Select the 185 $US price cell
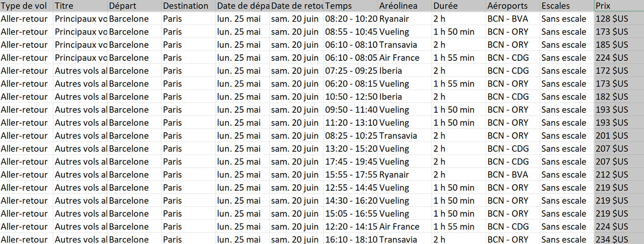 pos(619,45)
